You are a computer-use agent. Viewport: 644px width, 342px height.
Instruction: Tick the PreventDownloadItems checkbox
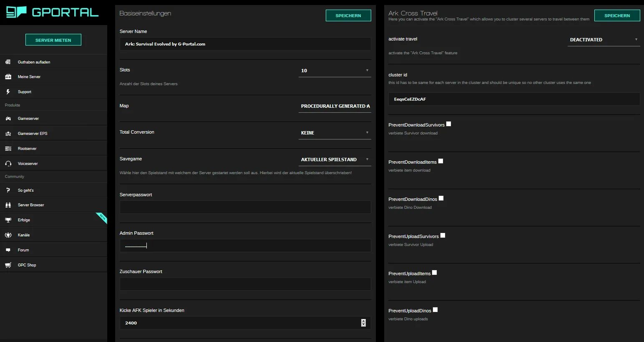point(441,161)
